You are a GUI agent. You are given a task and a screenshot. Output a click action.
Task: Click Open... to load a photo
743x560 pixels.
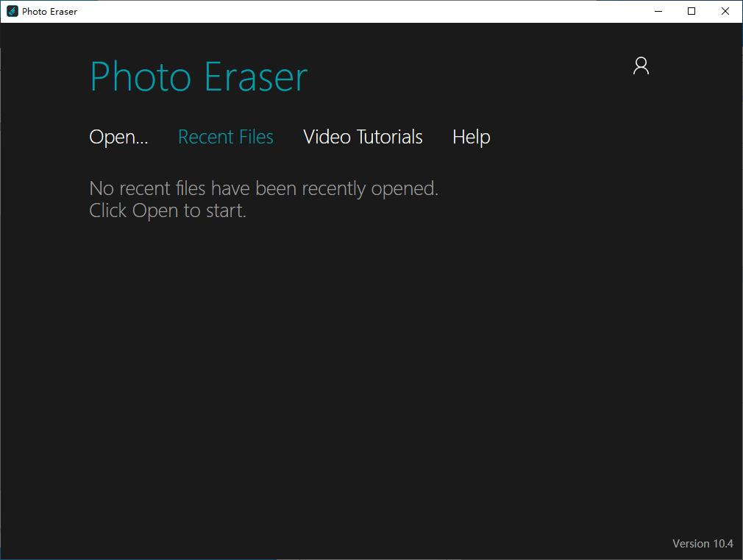coord(118,137)
